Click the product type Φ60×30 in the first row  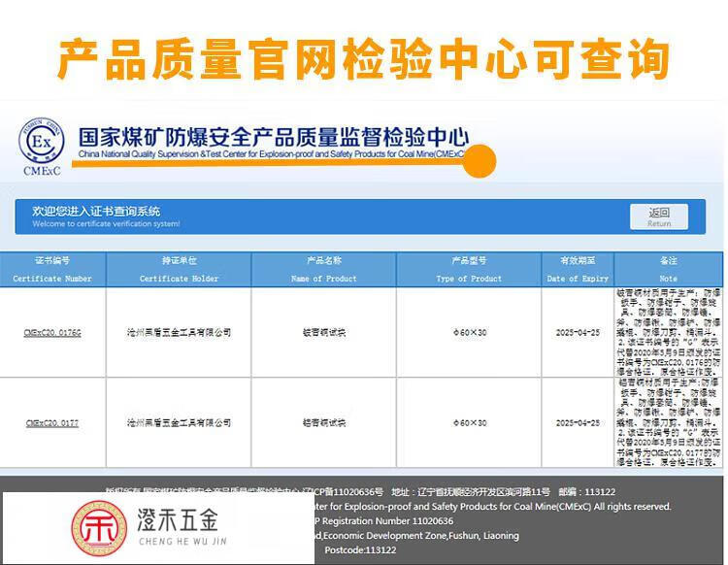tap(469, 332)
